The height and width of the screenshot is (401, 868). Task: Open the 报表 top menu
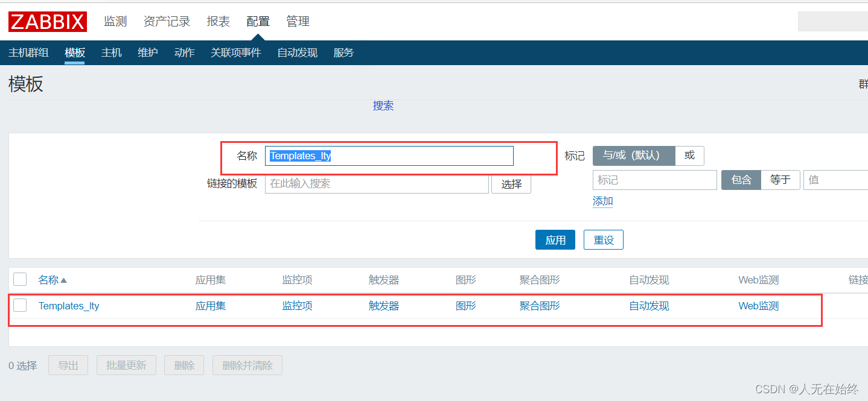(218, 22)
